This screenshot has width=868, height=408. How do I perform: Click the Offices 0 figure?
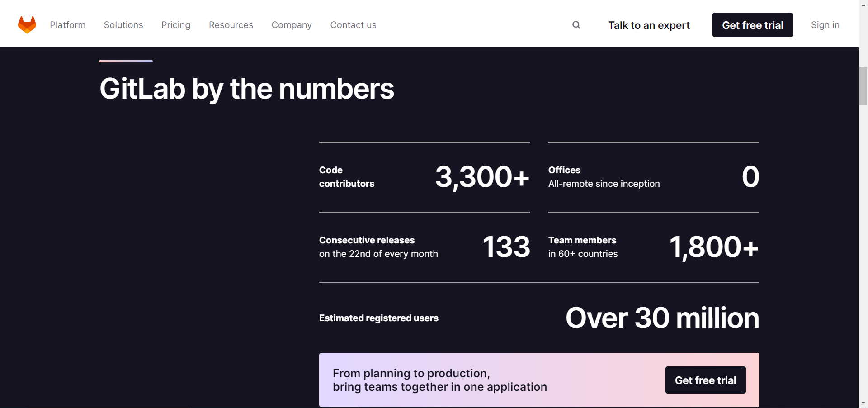point(750,177)
